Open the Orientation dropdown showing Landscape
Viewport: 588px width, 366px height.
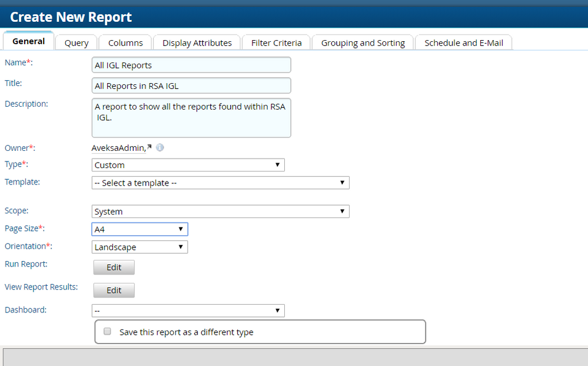(x=139, y=247)
